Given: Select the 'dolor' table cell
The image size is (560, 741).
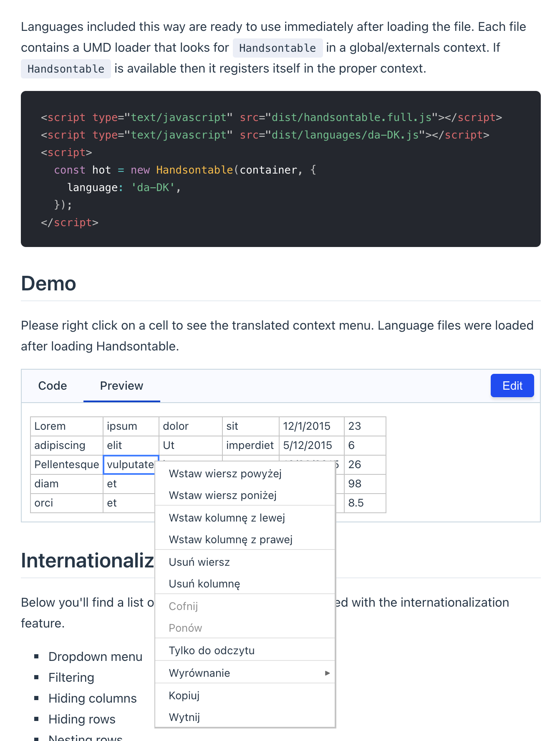Looking at the screenshot, I should click(191, 426).
